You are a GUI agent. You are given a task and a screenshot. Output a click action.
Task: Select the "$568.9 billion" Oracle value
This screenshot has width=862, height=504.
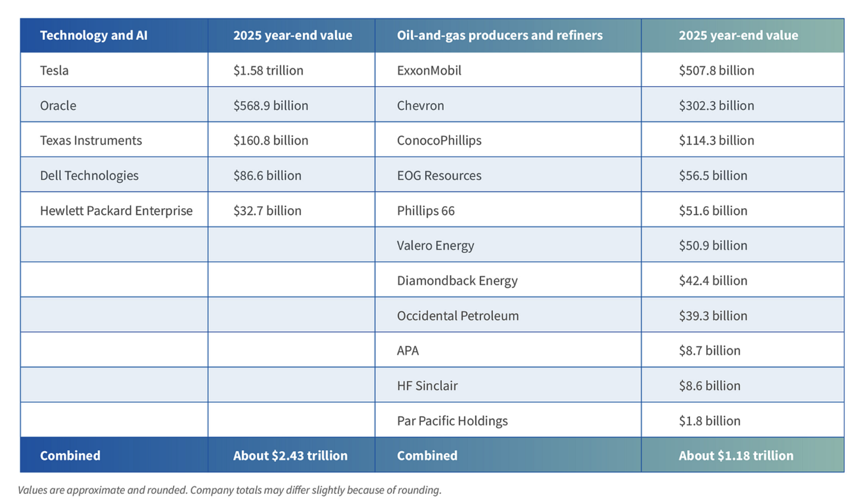click(271, 105)
